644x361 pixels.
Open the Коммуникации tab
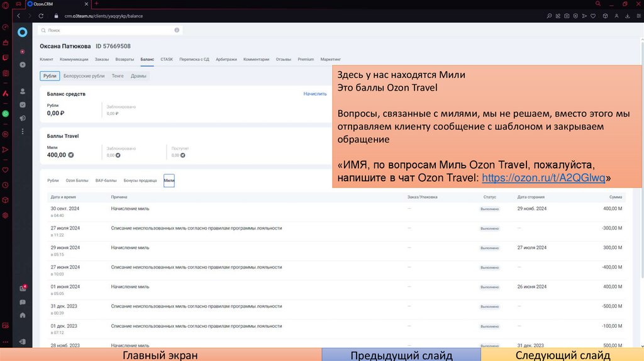click(x=74, y=59)
